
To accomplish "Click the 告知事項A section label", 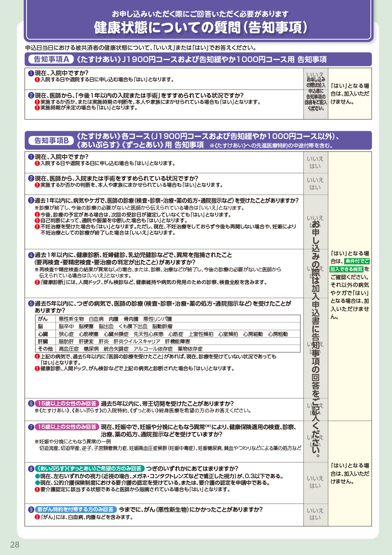I will [51, 59].
